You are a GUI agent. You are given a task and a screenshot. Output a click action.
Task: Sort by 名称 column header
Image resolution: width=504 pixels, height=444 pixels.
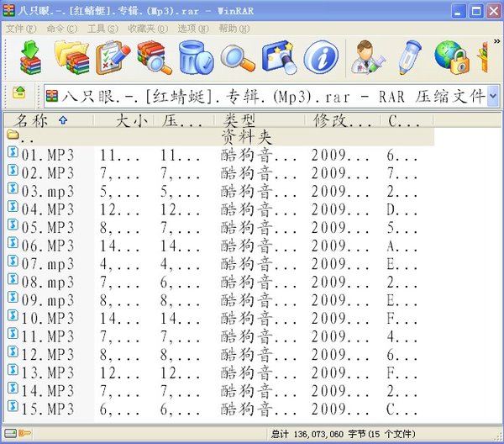coord(49,120)
